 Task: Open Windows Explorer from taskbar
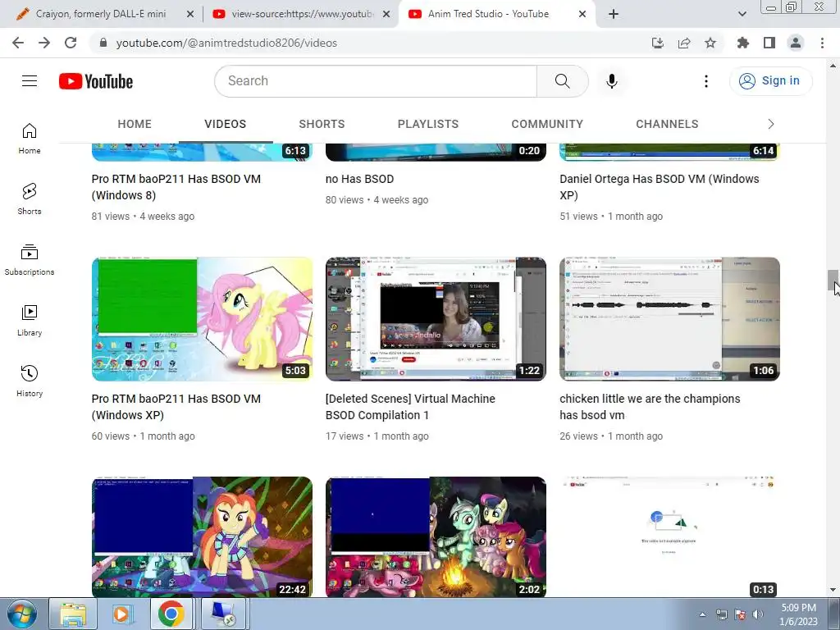coord(73,614)
